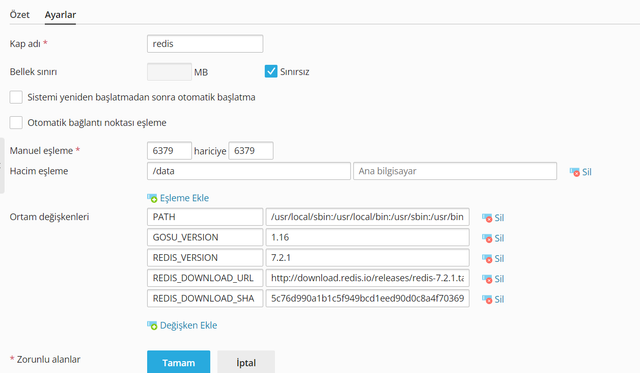Image resolution: width=640 pixels, height=373 pixels.
Task: Click the second port field after hariciye
Action: (251, 151)
